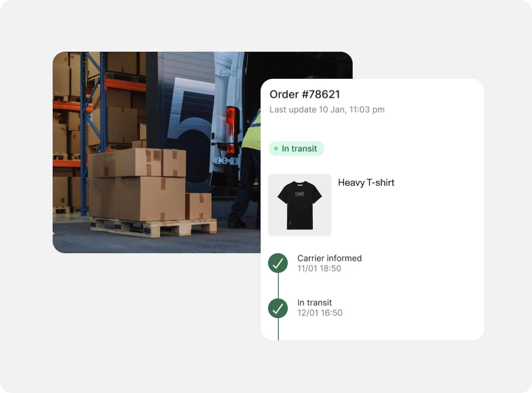Click the warehouse loading photo

(157, 152)
